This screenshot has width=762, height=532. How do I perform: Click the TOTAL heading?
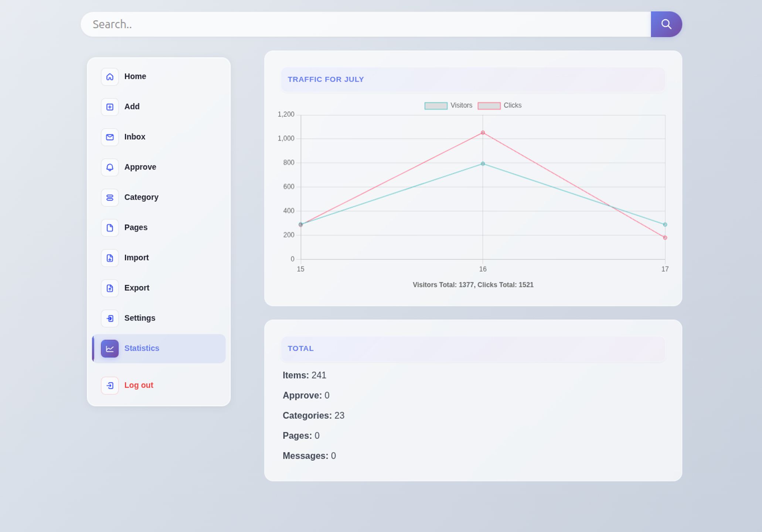[x=301, y=349]
